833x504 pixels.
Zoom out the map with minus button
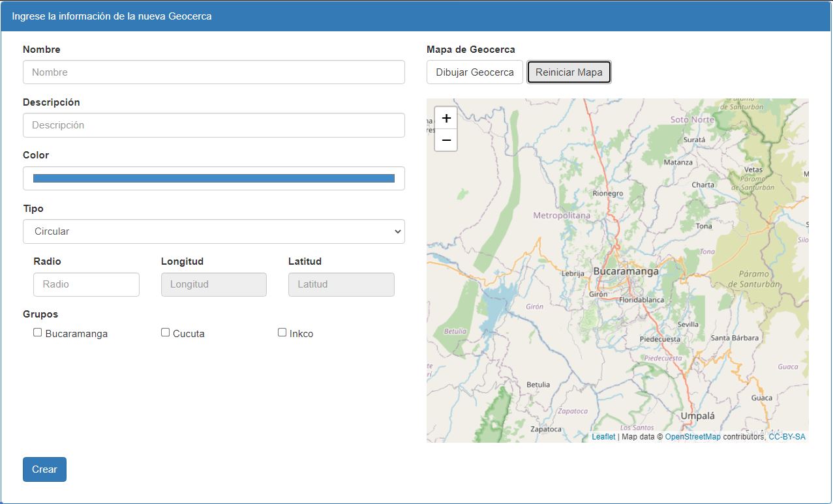(446, 140)
